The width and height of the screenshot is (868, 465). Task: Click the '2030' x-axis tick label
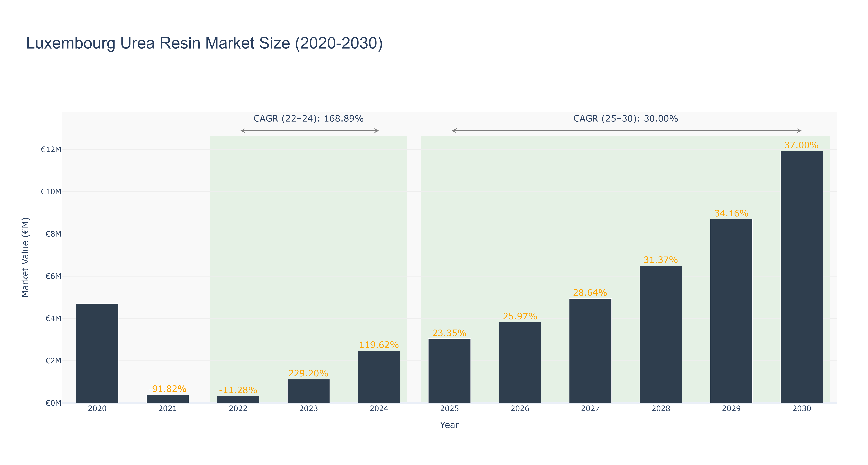pyautogui.click(x=801, y=409)
